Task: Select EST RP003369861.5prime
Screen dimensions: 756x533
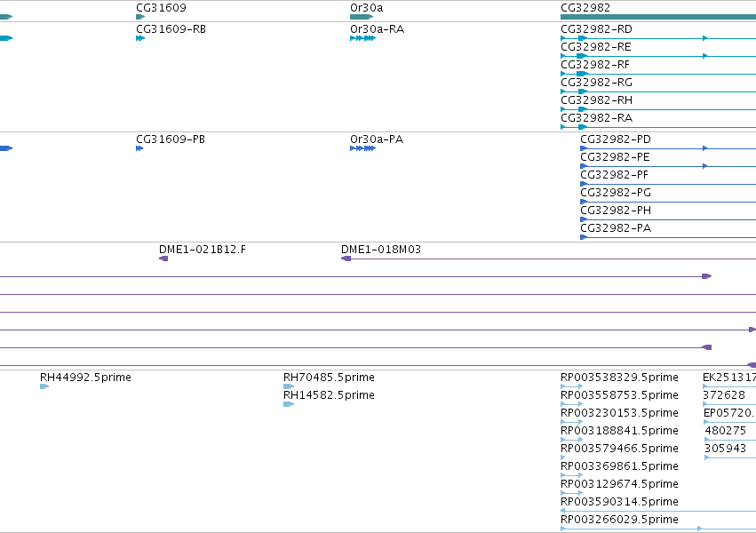Action: (619, 466)
